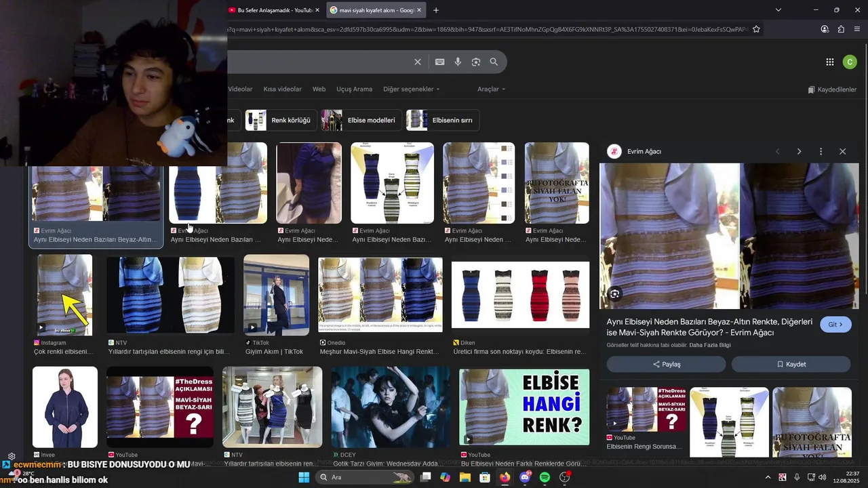
Task: Click the Paylaş share button
Action: 667,364
